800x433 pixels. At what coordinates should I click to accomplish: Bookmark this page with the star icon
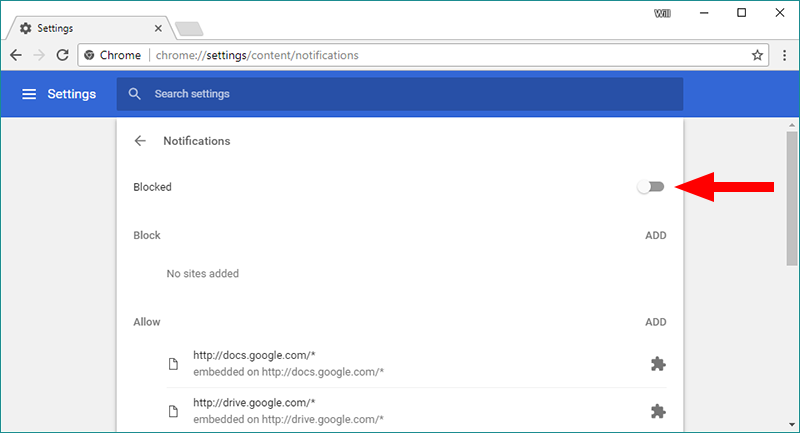click(x=757, y=55)
